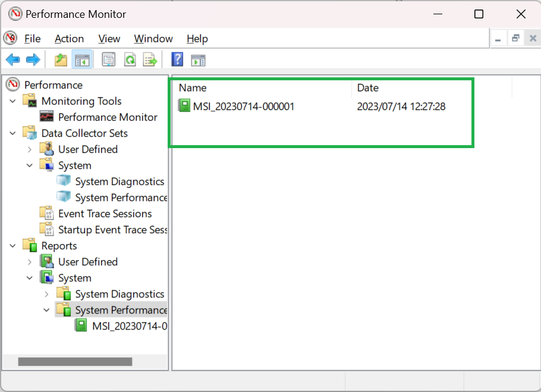Expand User Defined under Data Collector Sets
The width and height of the screenshot is (541, 392).
(x=30, y=149)
